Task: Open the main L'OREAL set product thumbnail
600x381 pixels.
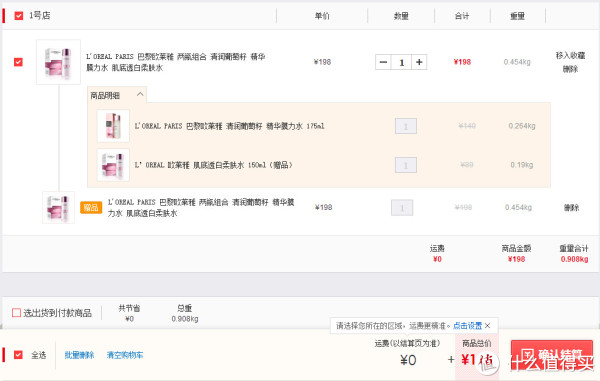Action: [58, 62]
